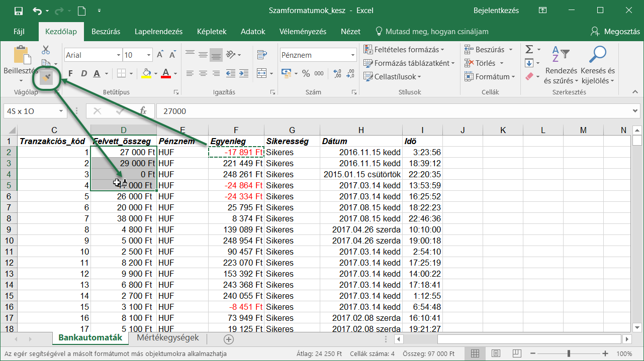This screenshot has height=361, width=644.
Task: Click the insert function fx icon
Action: coord(143,111)
